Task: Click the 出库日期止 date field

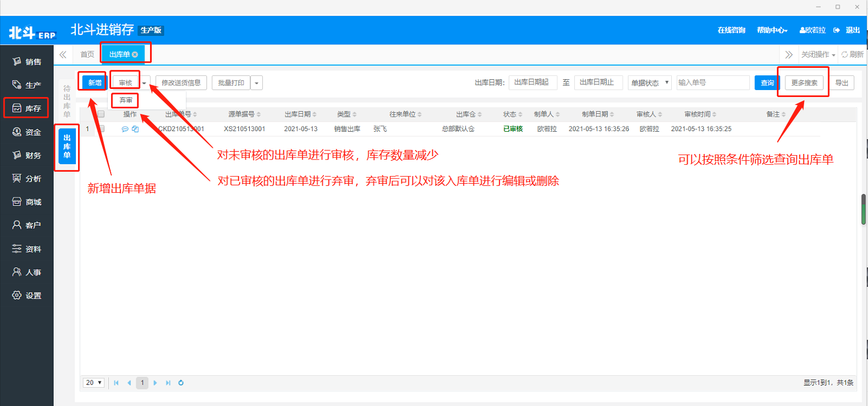Action: click(x=598, y=83)
